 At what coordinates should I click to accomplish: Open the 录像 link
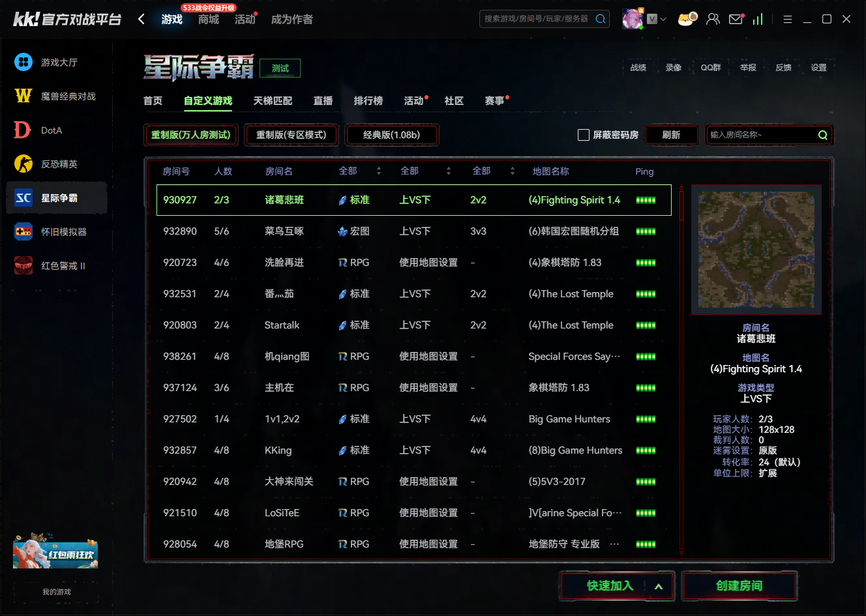click(674, 68)
